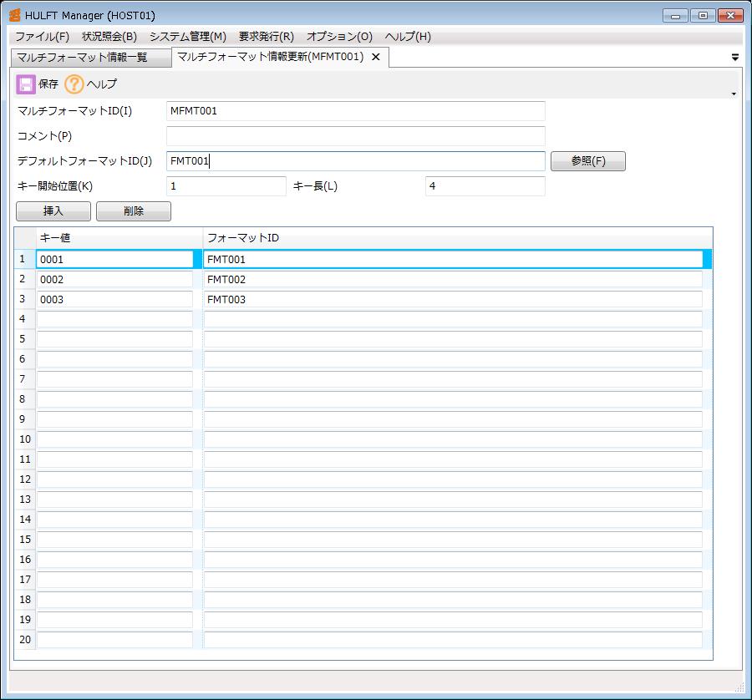This screenshot has height=700, width=752.
Task: Open the 要求発行(R) menu
Action: pyautogui.click(x=266, y=37)
